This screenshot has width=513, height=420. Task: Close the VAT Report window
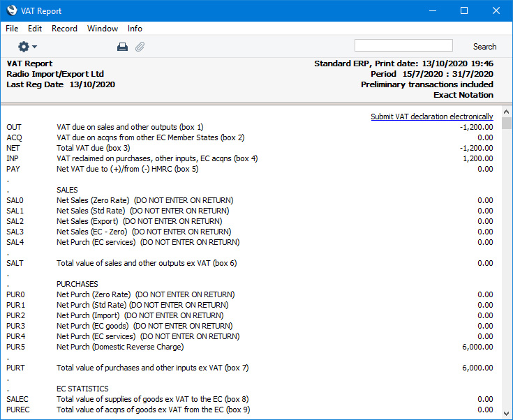pyautogui.click(x=496, y=10)
